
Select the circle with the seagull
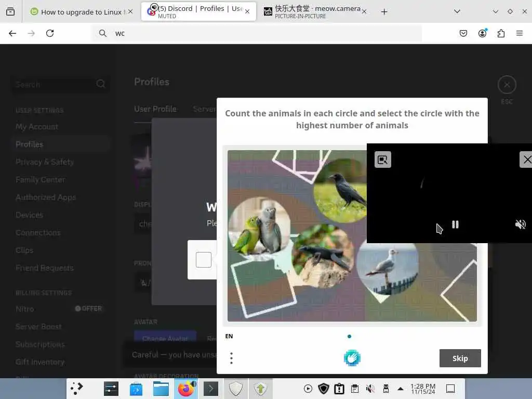(387, 269)
